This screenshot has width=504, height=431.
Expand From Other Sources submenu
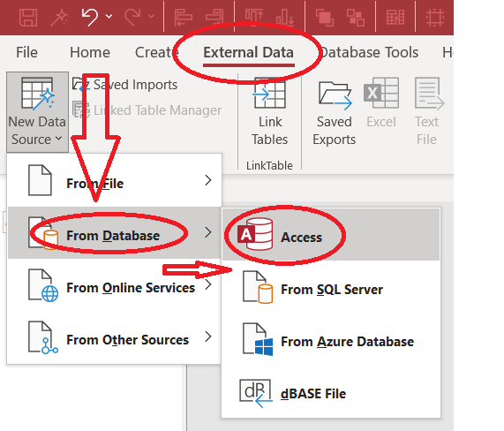coord(115,337)
